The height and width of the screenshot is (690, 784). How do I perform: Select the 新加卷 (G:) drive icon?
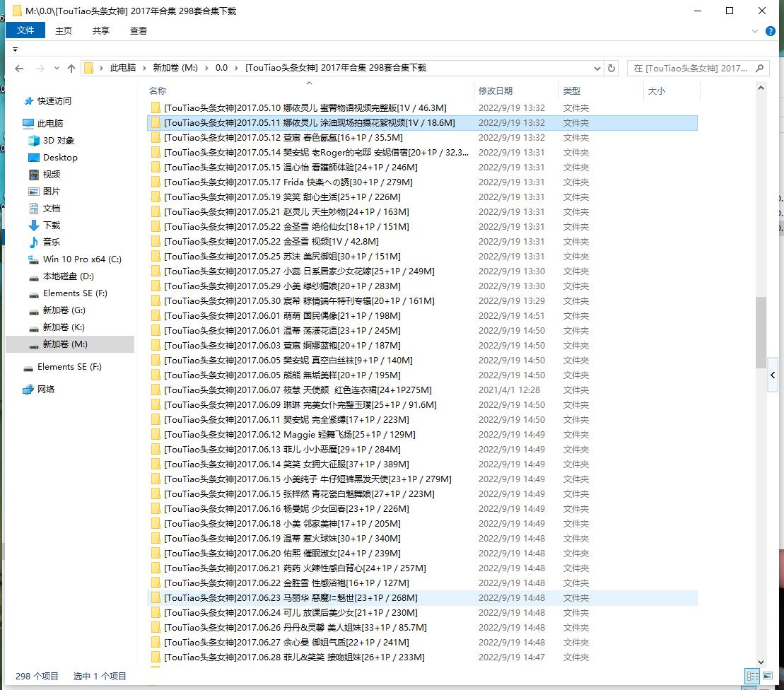pyautogui.click(x=34, y=311)
